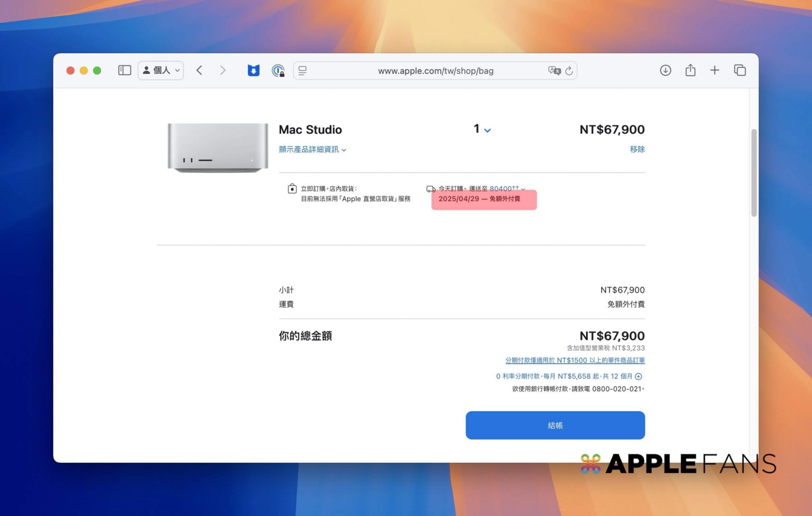
Task: Toggle the Safari sidebar icon
Action: [124, 70]
